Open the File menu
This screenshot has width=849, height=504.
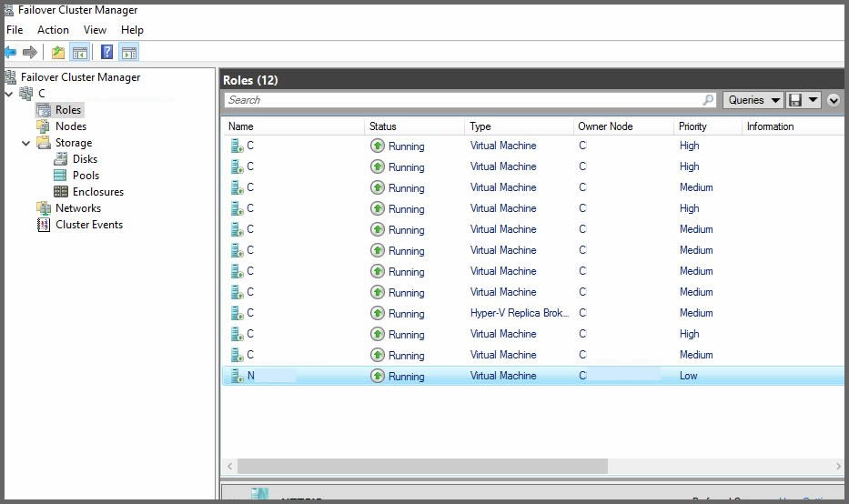[x=15, y=30]
